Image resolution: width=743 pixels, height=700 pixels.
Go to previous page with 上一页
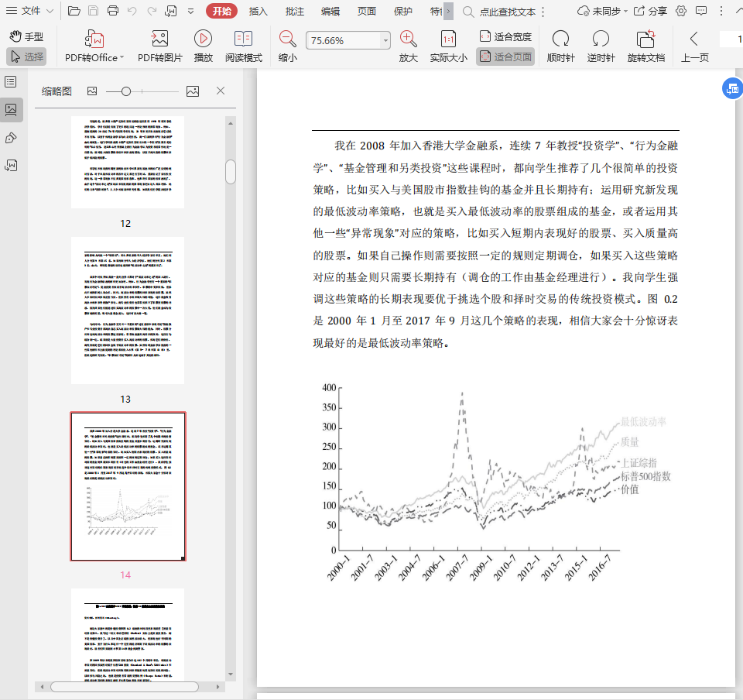[694, 46]
